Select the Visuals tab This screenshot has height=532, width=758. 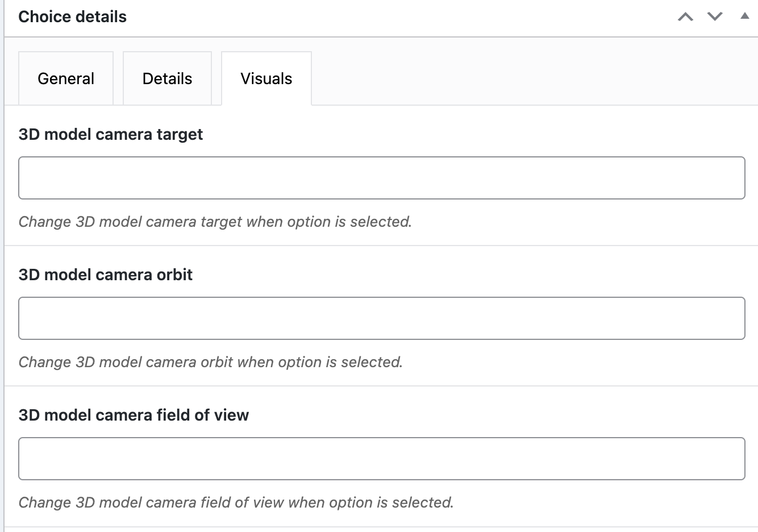pos(266,78)
